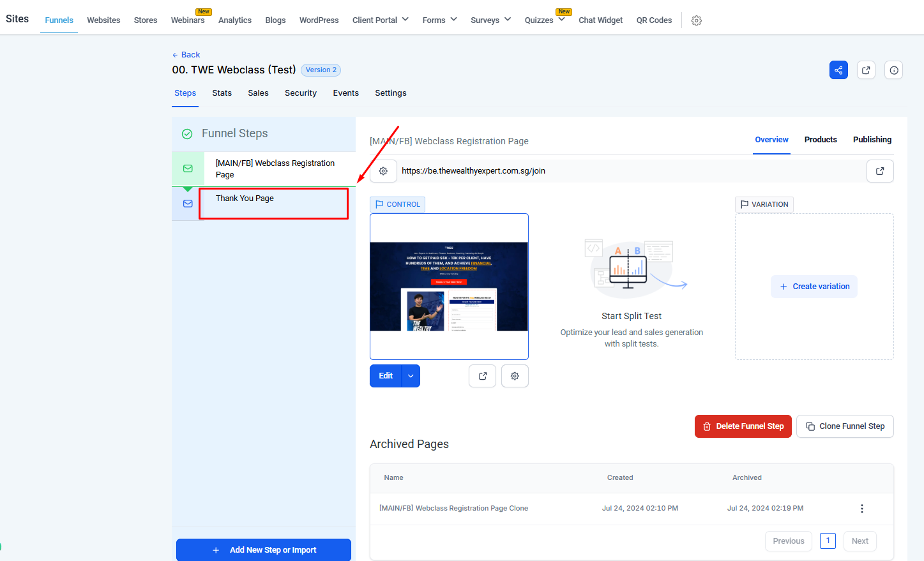Image resolution: width=924 pixels, height=561 pixels.
Task: Click Delete Funnel Step button
Action: pyautogui.click(x=743, y=426)
